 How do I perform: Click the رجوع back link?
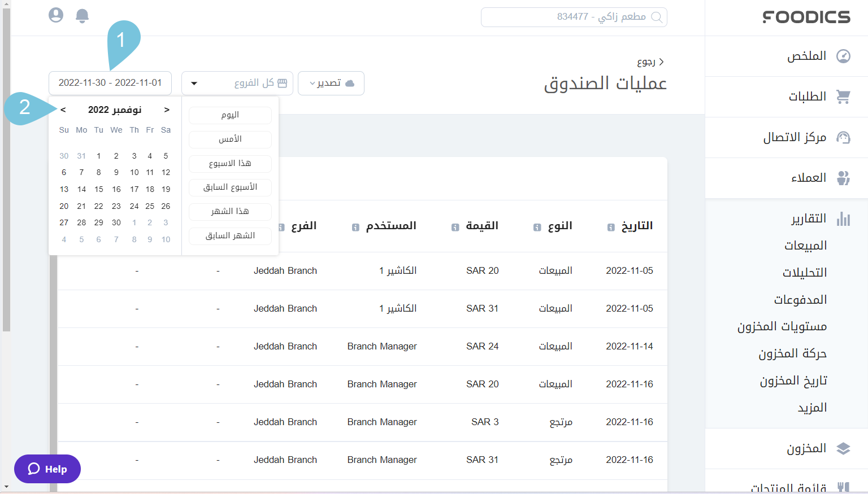[x=647, y=61]
